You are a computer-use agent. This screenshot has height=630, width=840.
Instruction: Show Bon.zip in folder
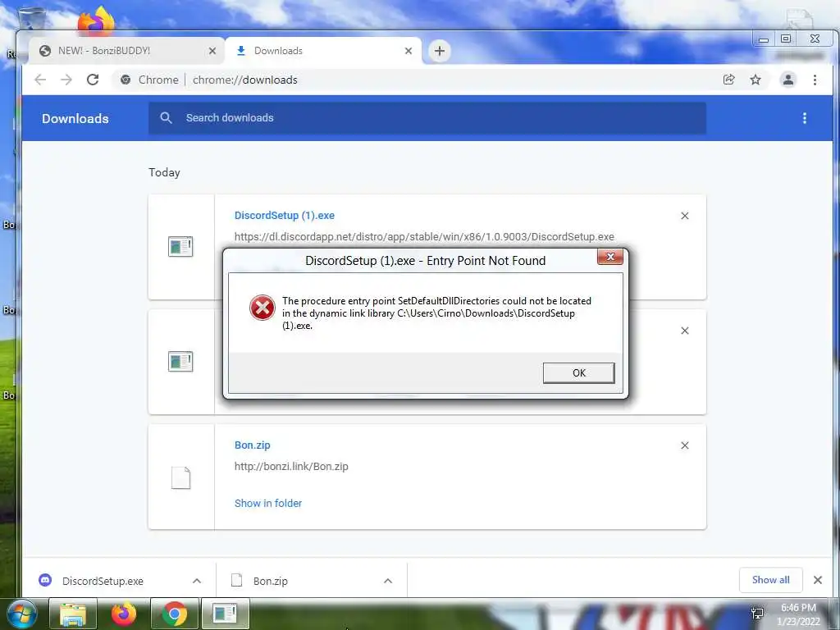pyautogui.click(x=268, y=503)
